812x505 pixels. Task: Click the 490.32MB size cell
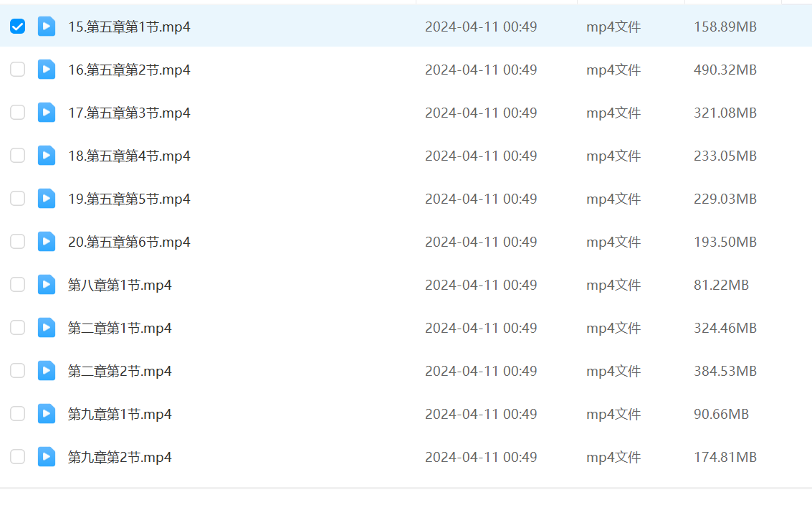point(725,70)
